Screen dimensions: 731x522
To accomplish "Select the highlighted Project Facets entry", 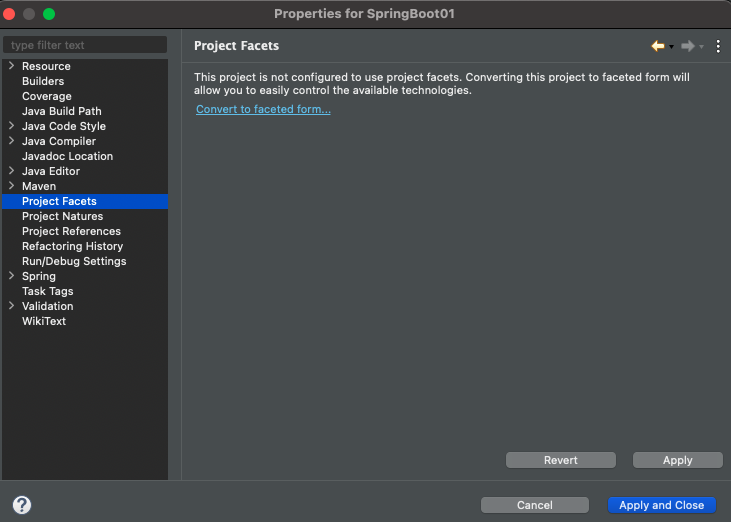I will click(x=85, y=201).
